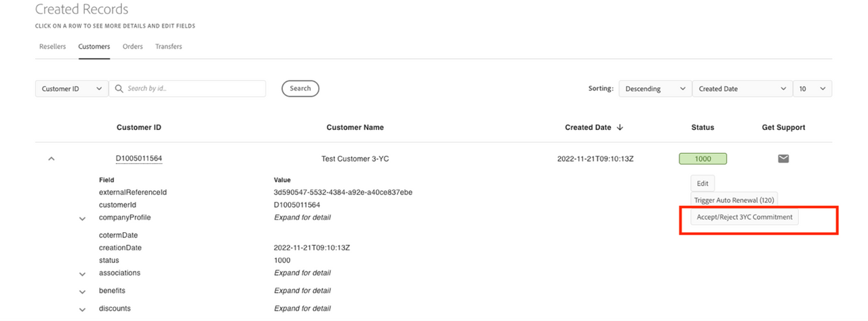This screenshot has width=868, height=321.
Task: Click the Search by id input field
Action: 193,89
